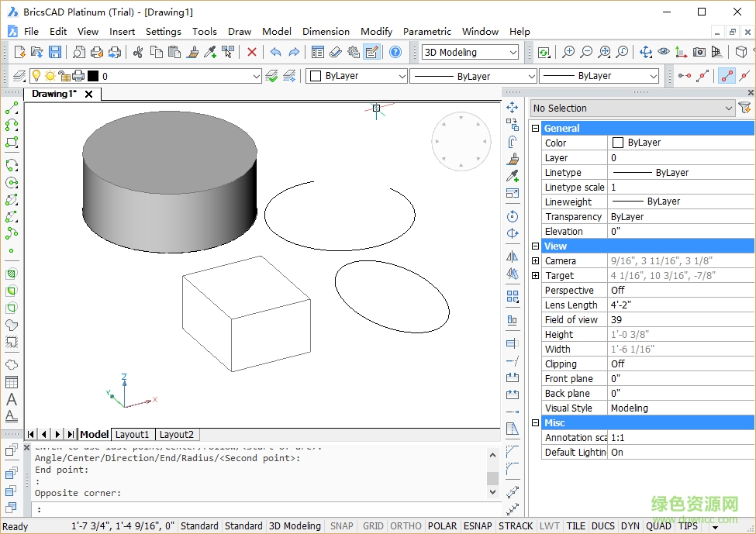The width and height of the screenshot is (756, 534).
Task: Click the red X Delete icon
Action: [251, 52]
